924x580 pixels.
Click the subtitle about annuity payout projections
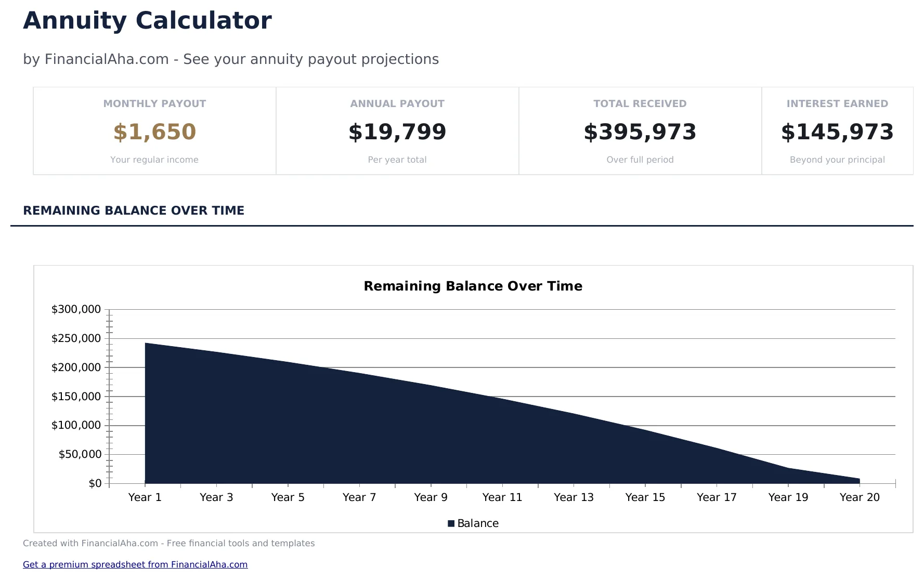230,59
